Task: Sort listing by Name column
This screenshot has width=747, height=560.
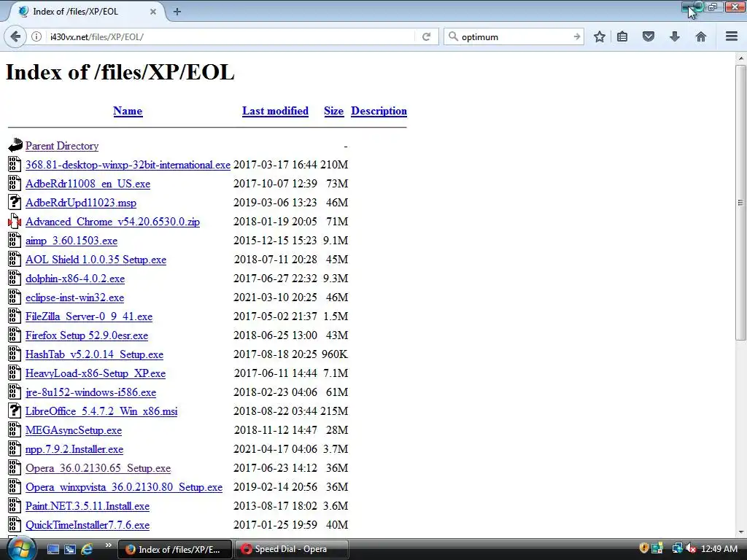Action: click(128, 111)
